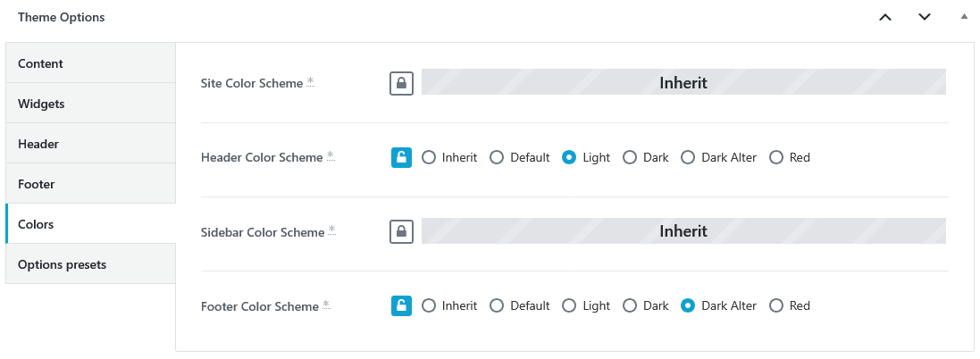The height and width of the screenshot is (359, 980).
Task: Move Theme Options panel down
Action: (925, 18)
